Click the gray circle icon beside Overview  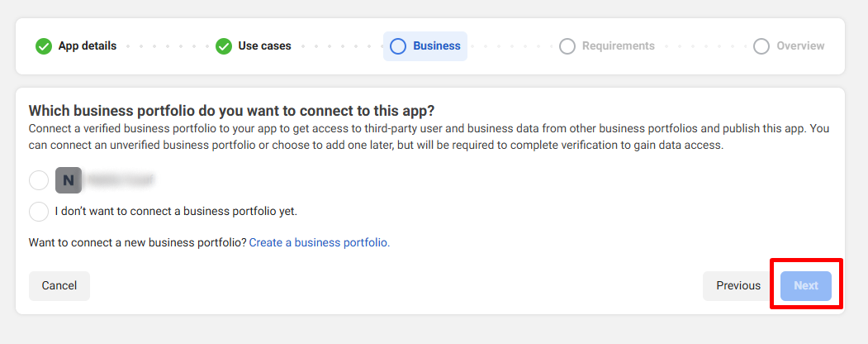click(x=761, y=46)
